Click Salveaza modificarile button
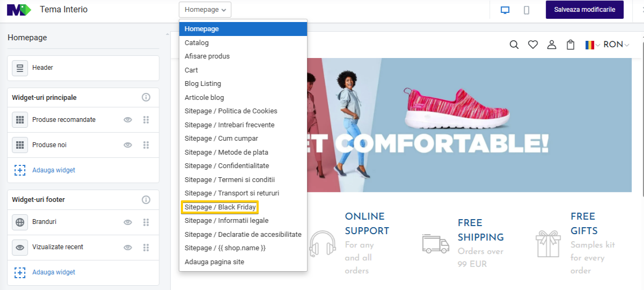 (x=584, y=10)
